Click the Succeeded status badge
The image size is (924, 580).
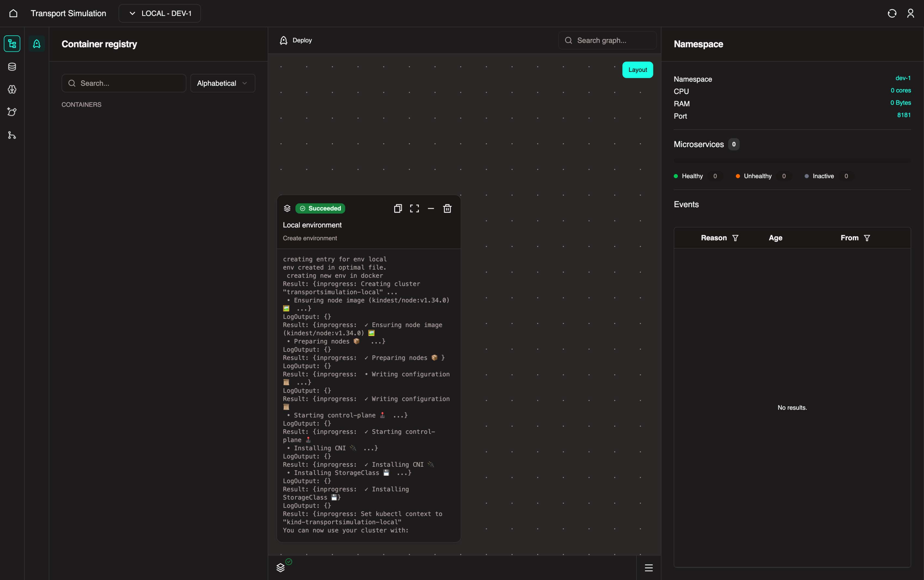(x=320, y=208)
